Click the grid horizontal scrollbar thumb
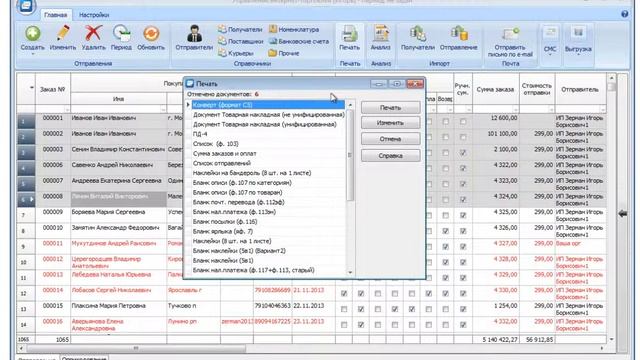This screenshot has width=640, height=360. [136, 349]
